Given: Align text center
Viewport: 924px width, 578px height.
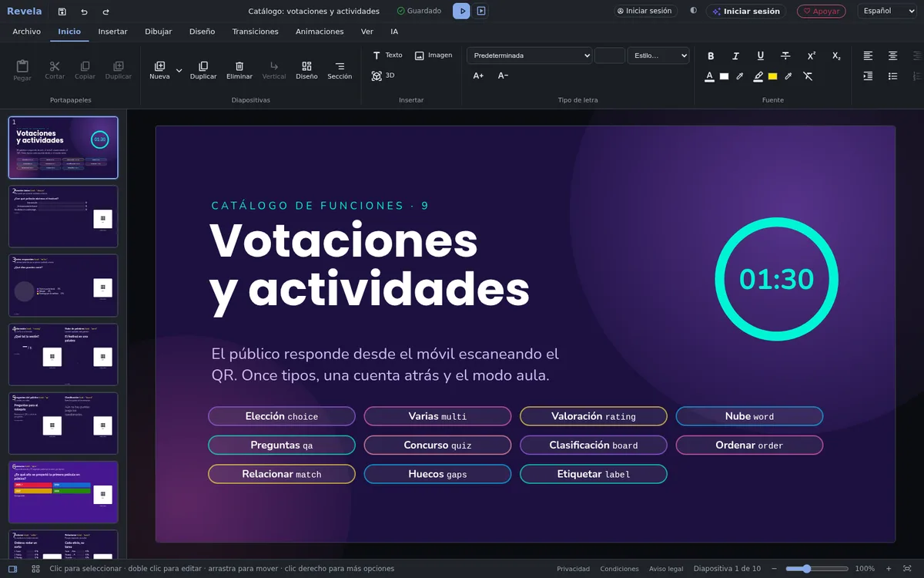Looking at the screenshot, I should 892,55.
